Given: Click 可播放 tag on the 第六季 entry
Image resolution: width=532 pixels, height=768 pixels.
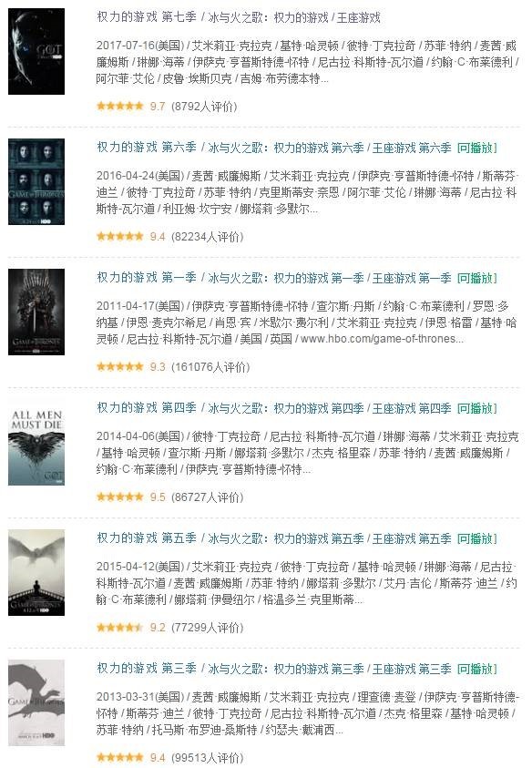Looking at the screenshot, I should pyautogui.click(x=477, y=148).
